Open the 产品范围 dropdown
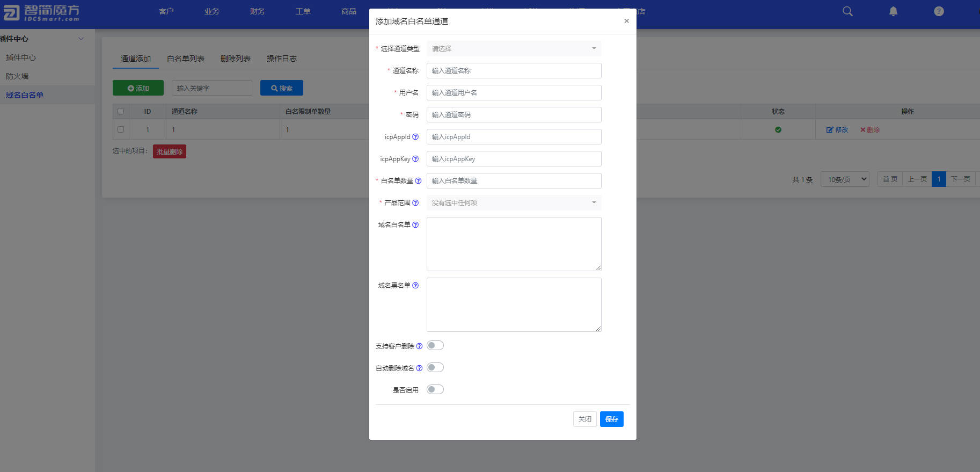 tap(514, 202)
